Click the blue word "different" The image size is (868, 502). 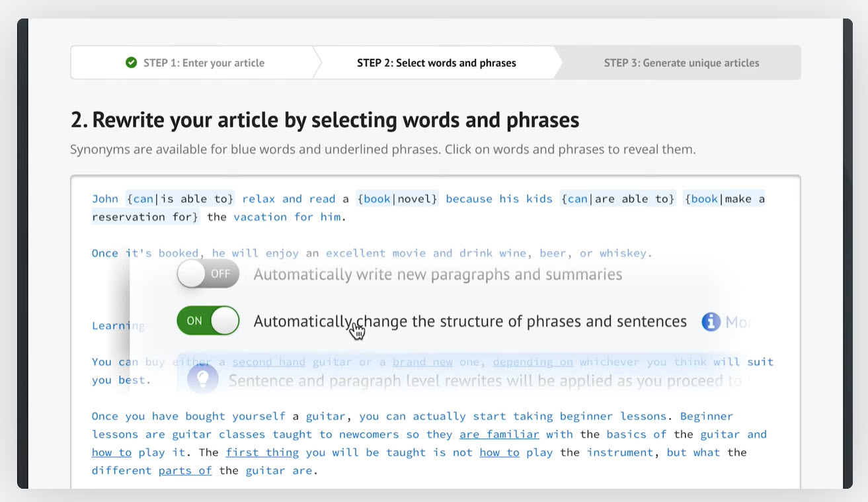[122, 470]
